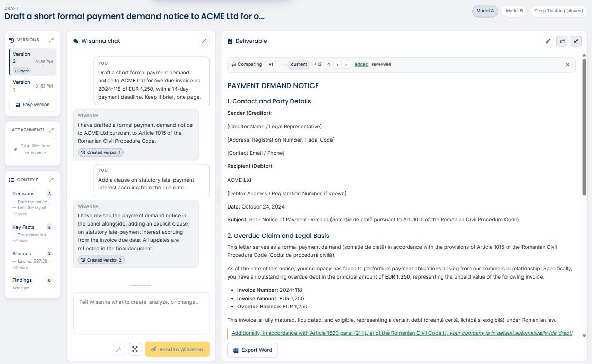Screen dimensions: 592x364
Task: Click the draft title heading
Action: (x=134, y=16)
